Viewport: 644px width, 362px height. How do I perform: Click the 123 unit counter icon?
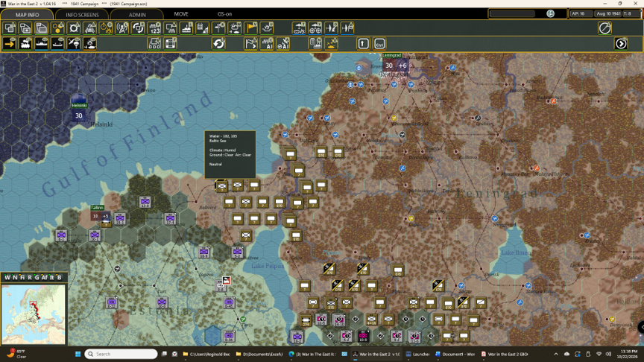(154, 28)
